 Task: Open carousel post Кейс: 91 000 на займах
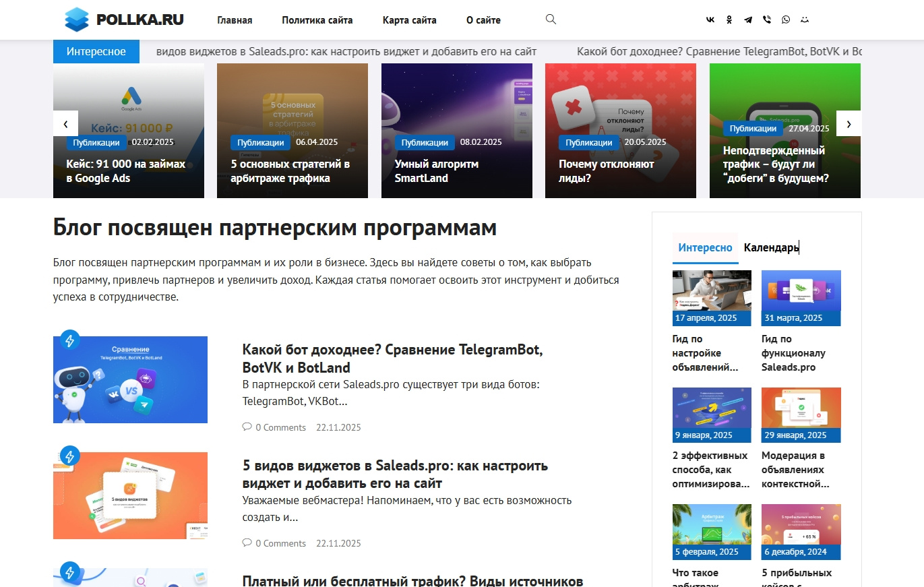coord(125,171)
